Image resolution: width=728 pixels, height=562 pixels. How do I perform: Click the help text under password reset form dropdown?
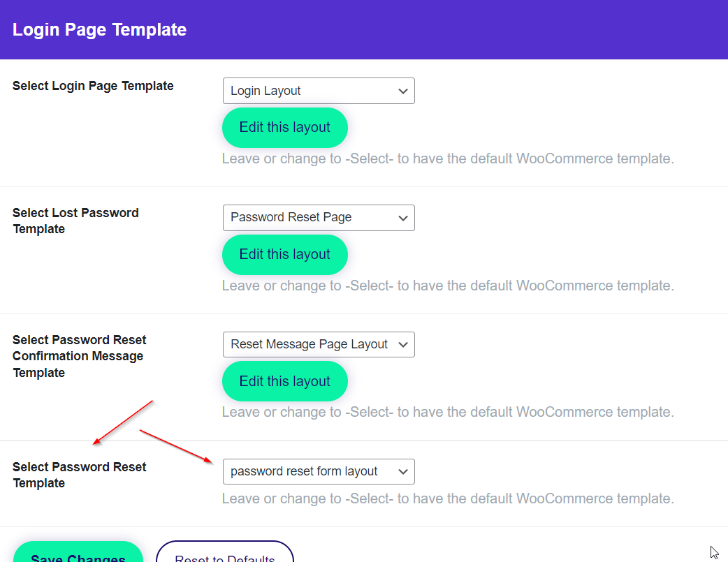click(448, 498)
